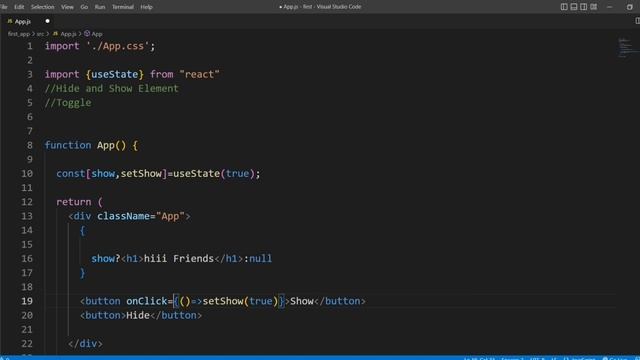This screenshot has height=360, width=640.
Task: Open the Terminal menu
Action: pos(123,7)
